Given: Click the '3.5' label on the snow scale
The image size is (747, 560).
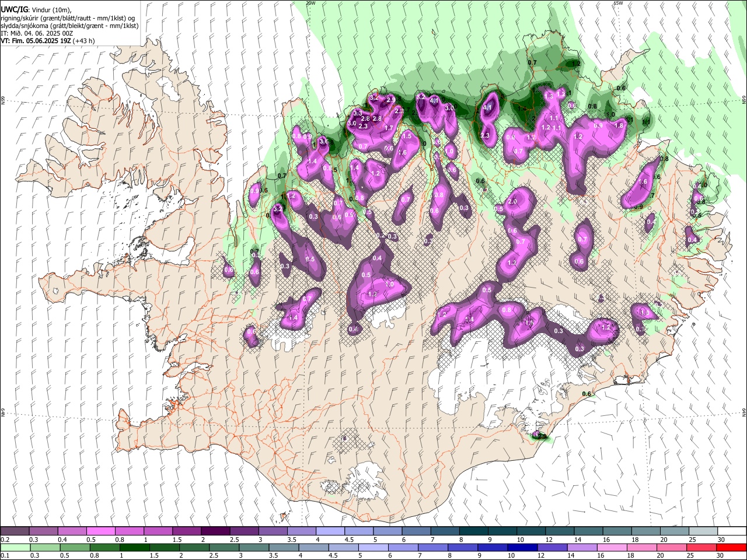Looking at the screenshot, I should (291, 540).
